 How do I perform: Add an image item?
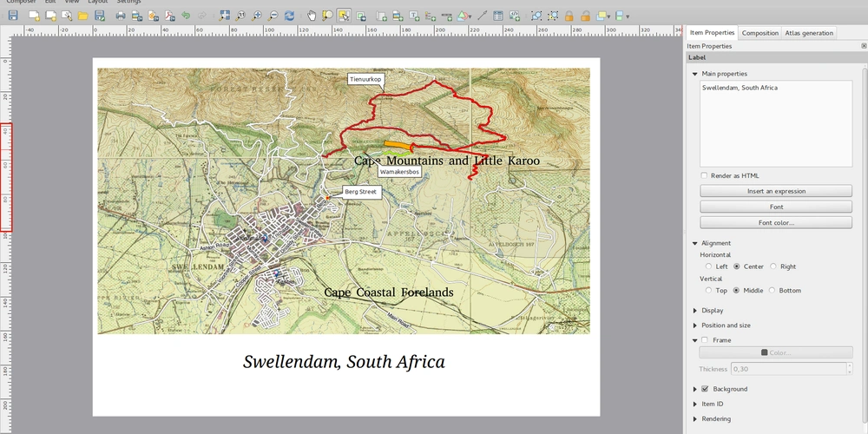[398, 16]
